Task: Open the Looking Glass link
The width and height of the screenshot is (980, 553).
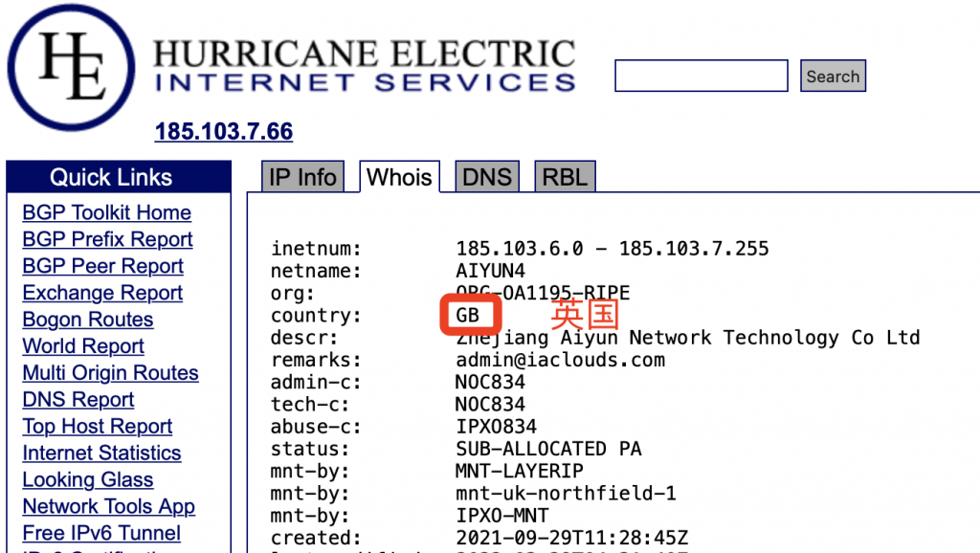Action: (x=87, y=480)
